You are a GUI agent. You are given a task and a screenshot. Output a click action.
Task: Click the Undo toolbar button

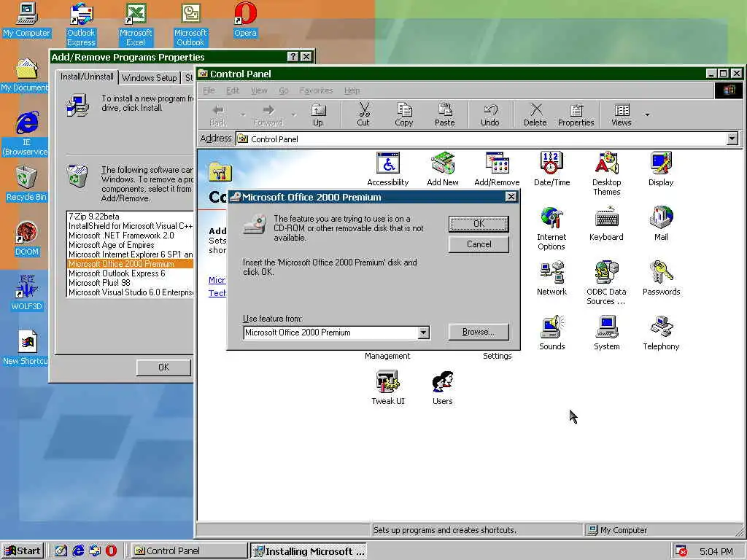[489, 115]
